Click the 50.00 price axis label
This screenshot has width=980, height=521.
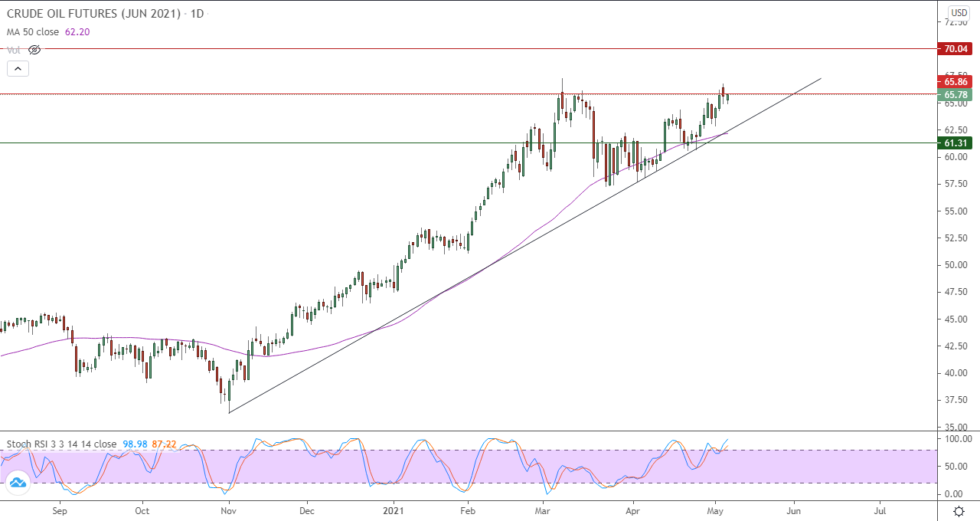[x=957, y=265]
